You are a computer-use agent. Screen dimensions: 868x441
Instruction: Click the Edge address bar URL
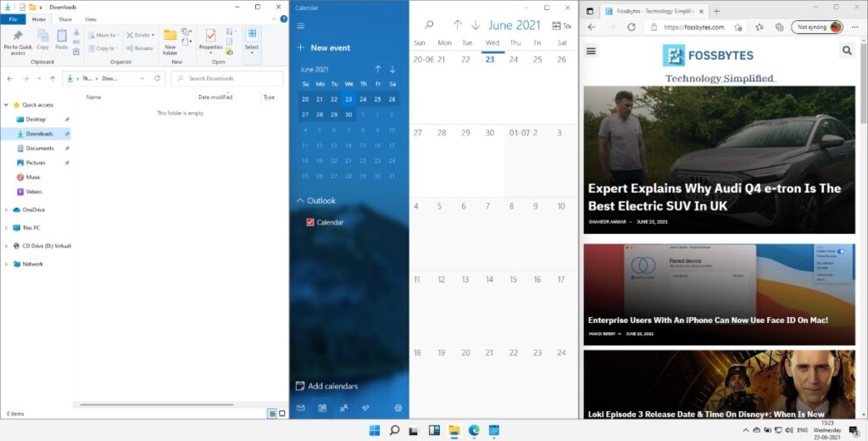pyautogui.click(x=693, y=27)
